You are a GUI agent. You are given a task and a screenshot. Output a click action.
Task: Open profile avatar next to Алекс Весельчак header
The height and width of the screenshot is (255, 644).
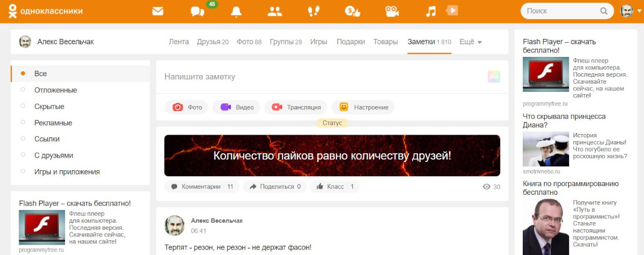pos(25,42)
